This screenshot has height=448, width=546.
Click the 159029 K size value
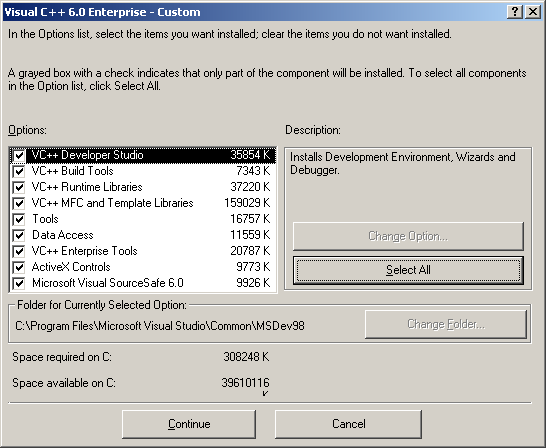coord(247,203)
